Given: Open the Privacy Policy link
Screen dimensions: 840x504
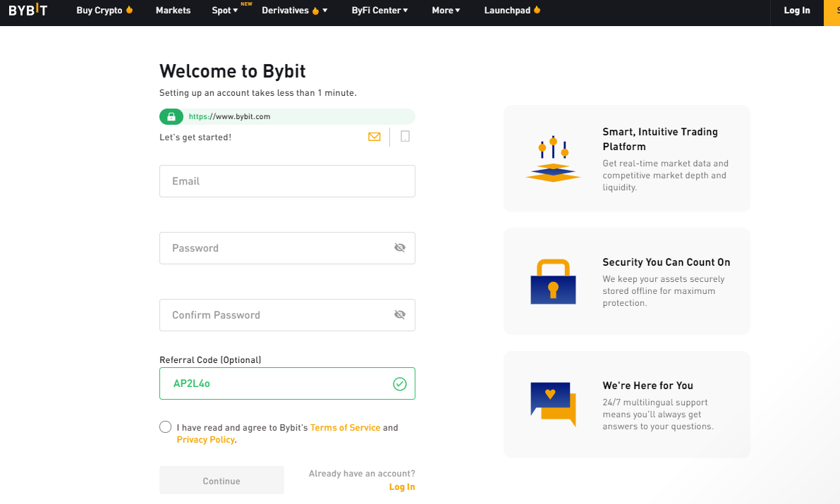Looking at the screenshot, I should click(x=206, y=440).
